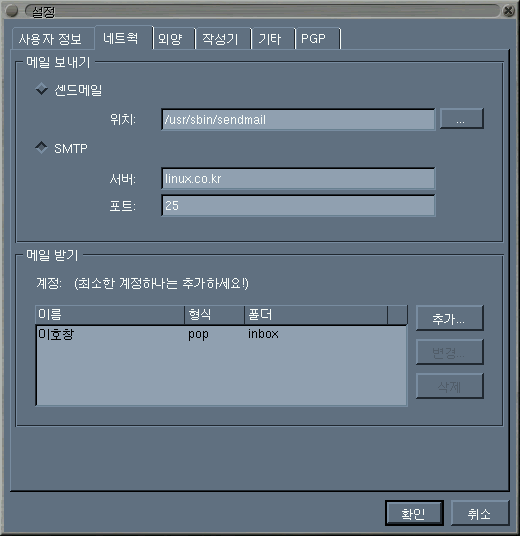Open the PGP tab
Screen dimensions: 520x536
click(x=318, y=39)
